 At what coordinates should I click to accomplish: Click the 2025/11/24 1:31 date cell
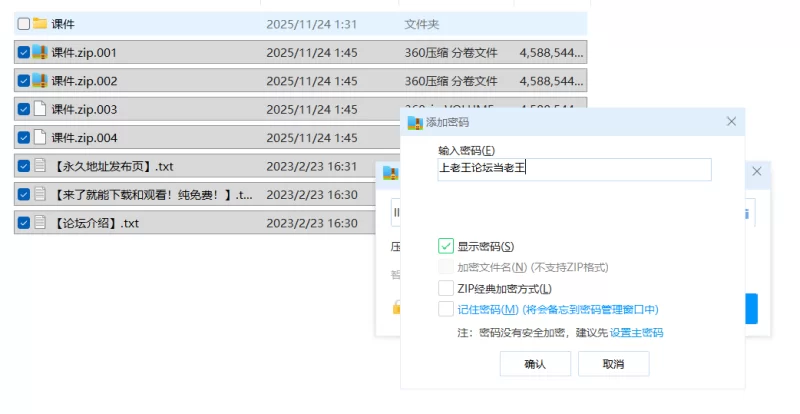(x=312, y=24)
